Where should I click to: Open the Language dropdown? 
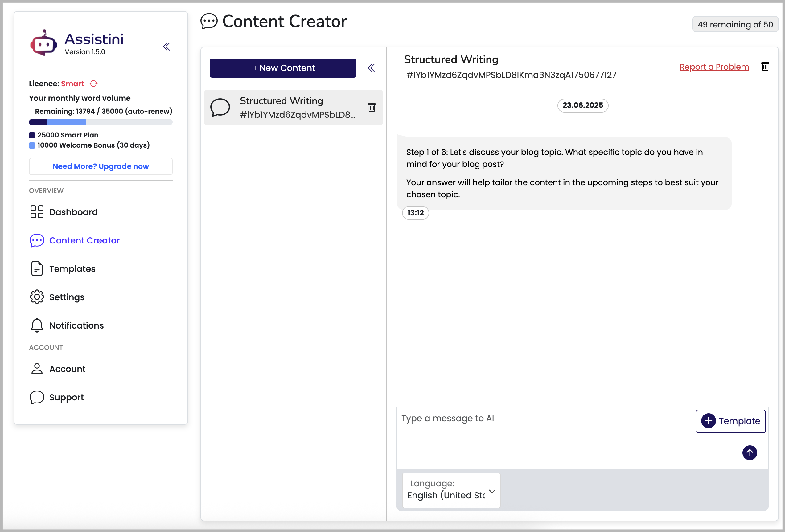pos(451,490)
